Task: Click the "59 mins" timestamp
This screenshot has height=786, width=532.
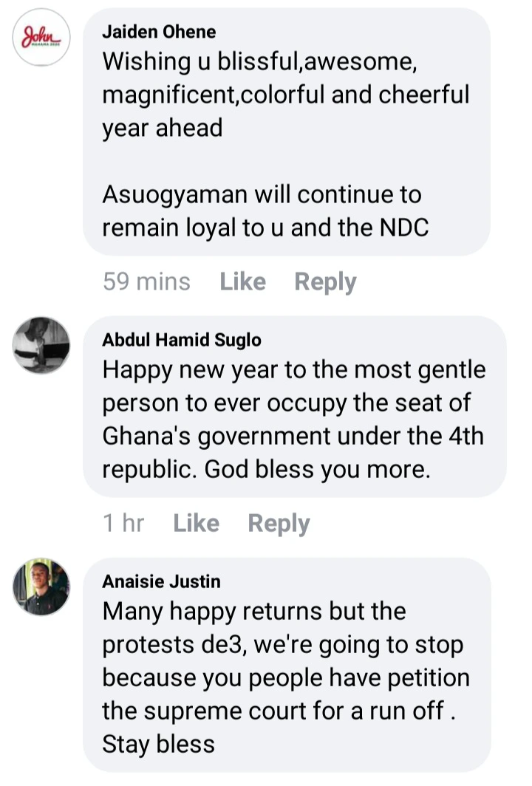Action: click(146, 281)
